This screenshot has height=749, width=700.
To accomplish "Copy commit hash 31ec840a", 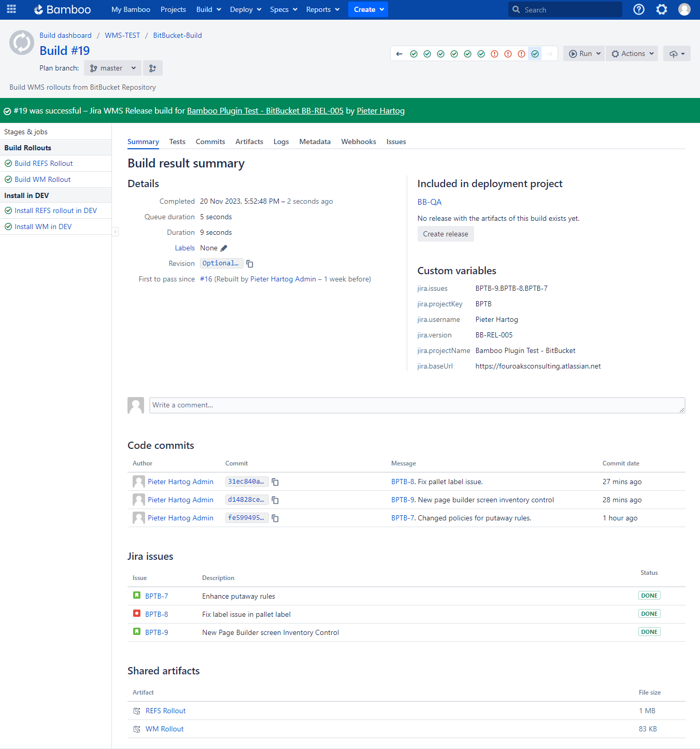I will tap(275, 482).
